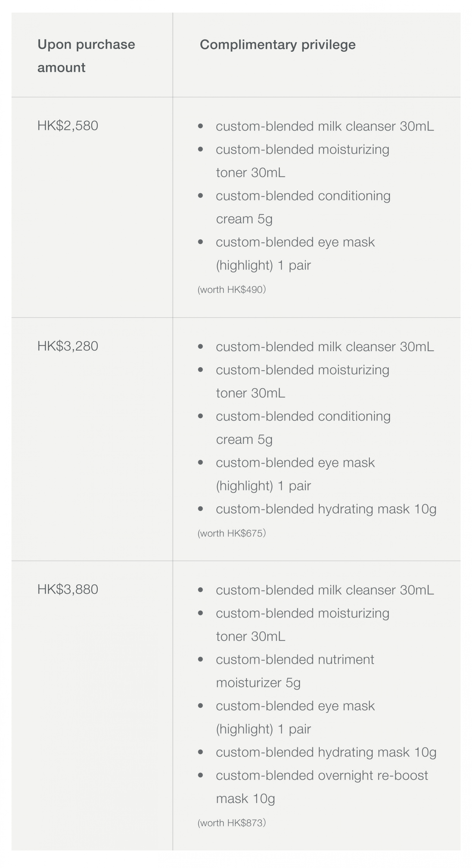Click the '(worth HK$675)' note
Screen dimensions: 472x868
pyautogui.click(x=232, y=533)
